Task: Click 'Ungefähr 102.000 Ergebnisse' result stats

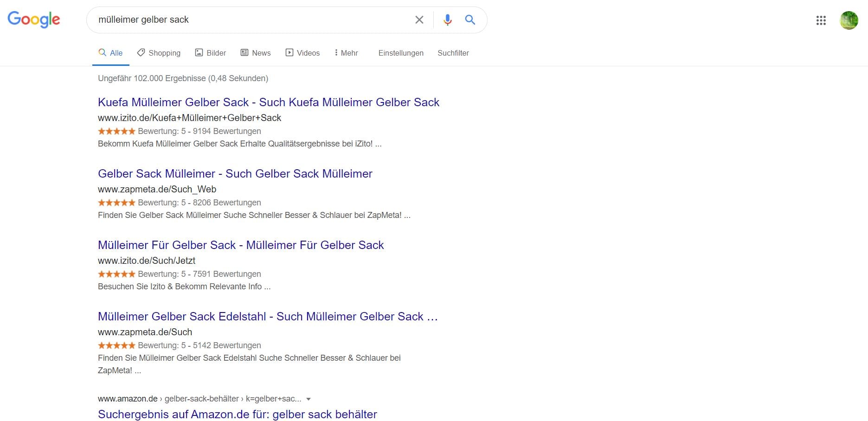Action: click(x=183, y=78)
